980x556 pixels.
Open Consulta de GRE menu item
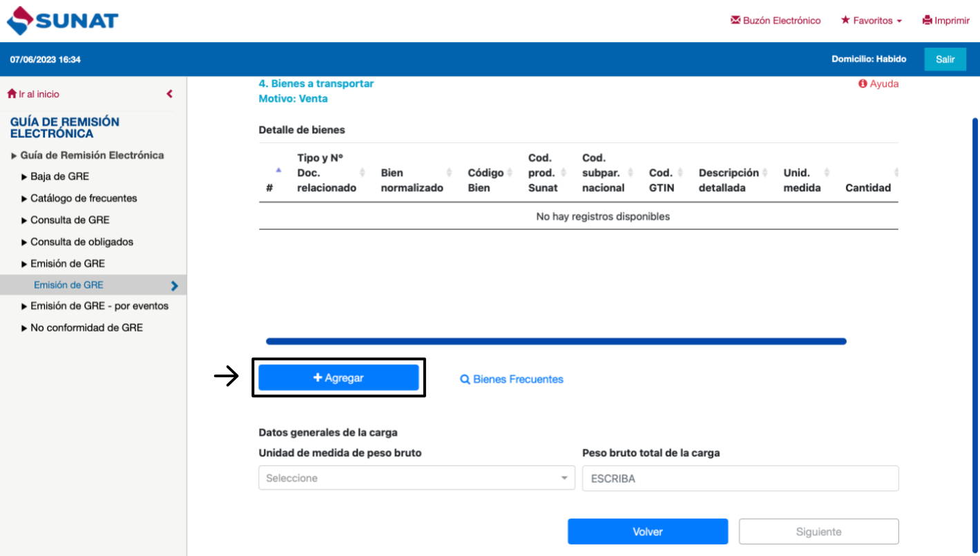[70, 220]
